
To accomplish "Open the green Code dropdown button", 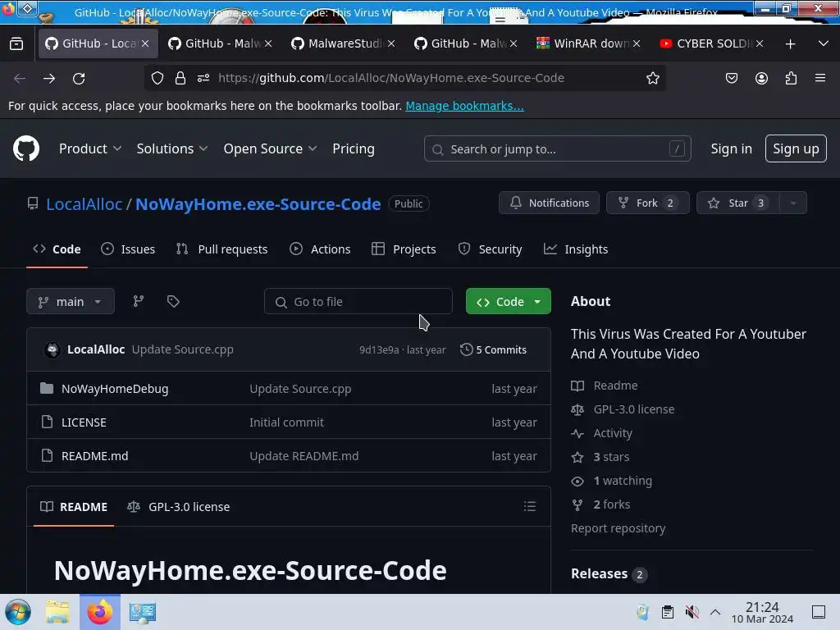I will [509, 301].
